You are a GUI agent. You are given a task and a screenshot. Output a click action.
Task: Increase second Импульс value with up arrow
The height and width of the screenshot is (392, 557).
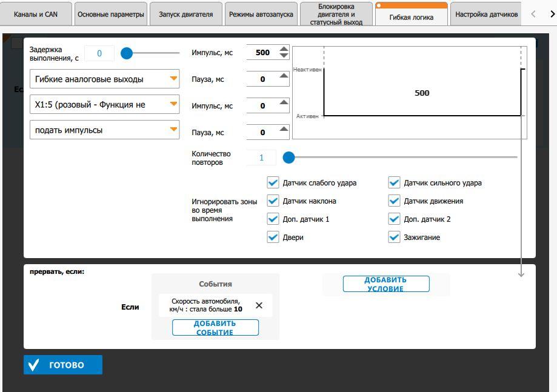[284, 102]
